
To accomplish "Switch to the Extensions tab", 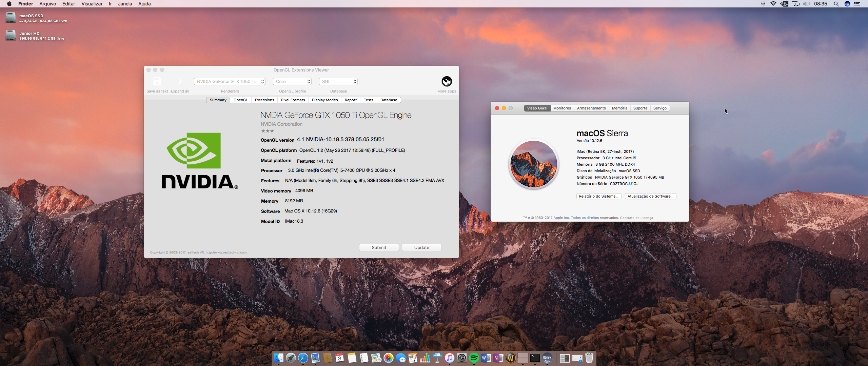I will 264,100.
